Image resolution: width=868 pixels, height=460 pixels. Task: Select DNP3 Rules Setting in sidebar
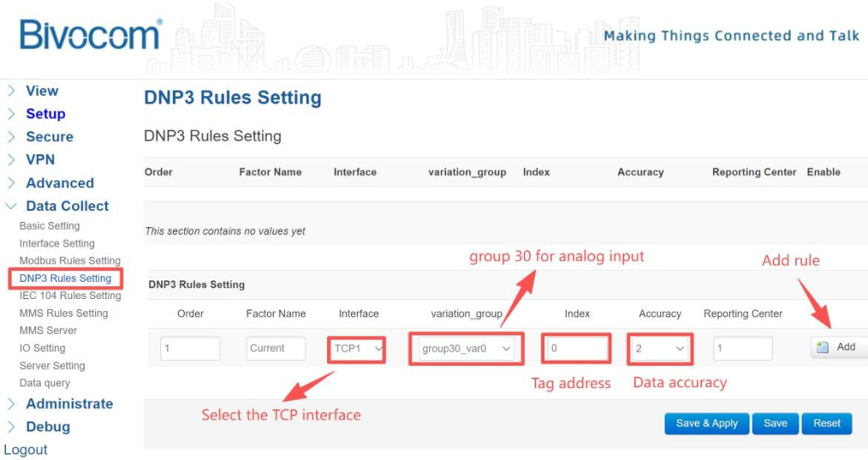(x=65, y=278)
